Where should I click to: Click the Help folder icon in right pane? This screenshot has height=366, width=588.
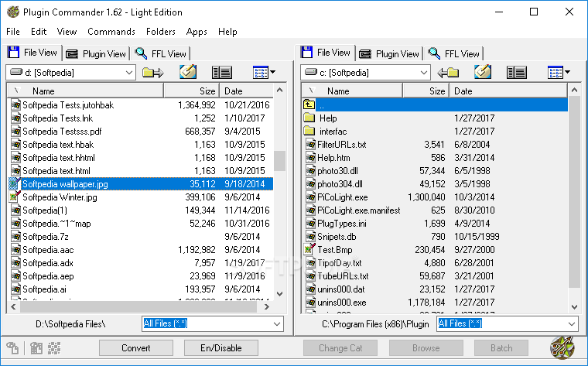(309, 118)
